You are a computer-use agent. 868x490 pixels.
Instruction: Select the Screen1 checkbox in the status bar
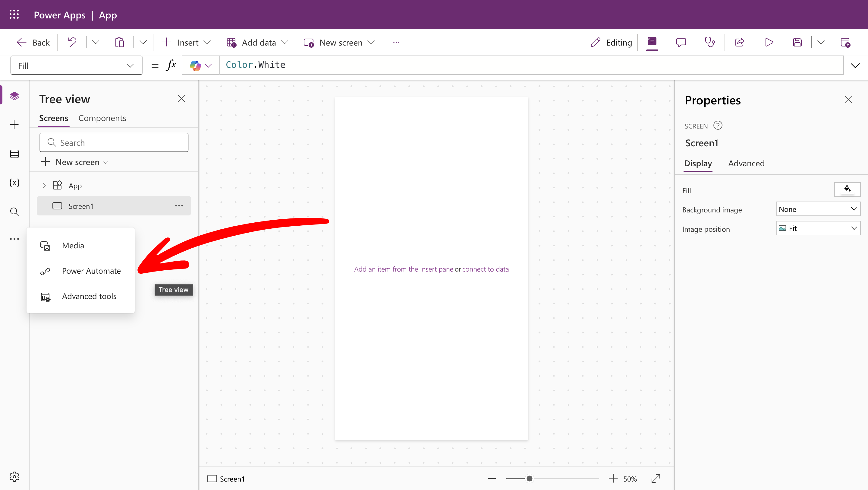click(212, 479)
